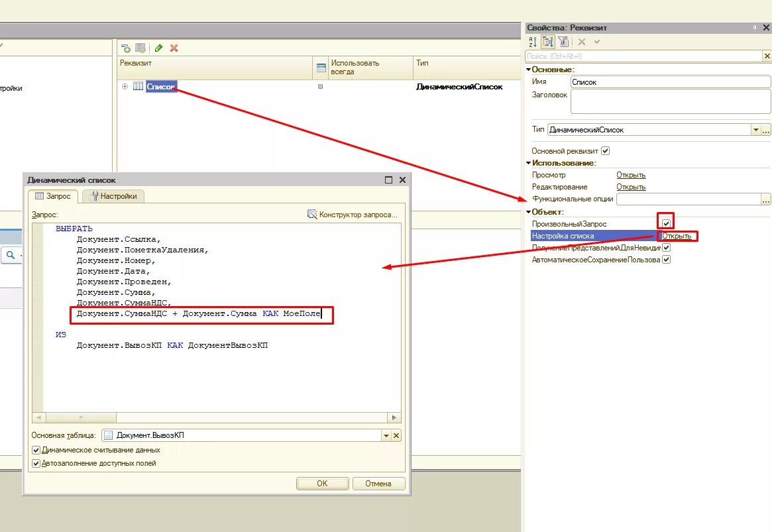Click OK in the Динамический список dialog
772x532 pixels.
(323, 483)
